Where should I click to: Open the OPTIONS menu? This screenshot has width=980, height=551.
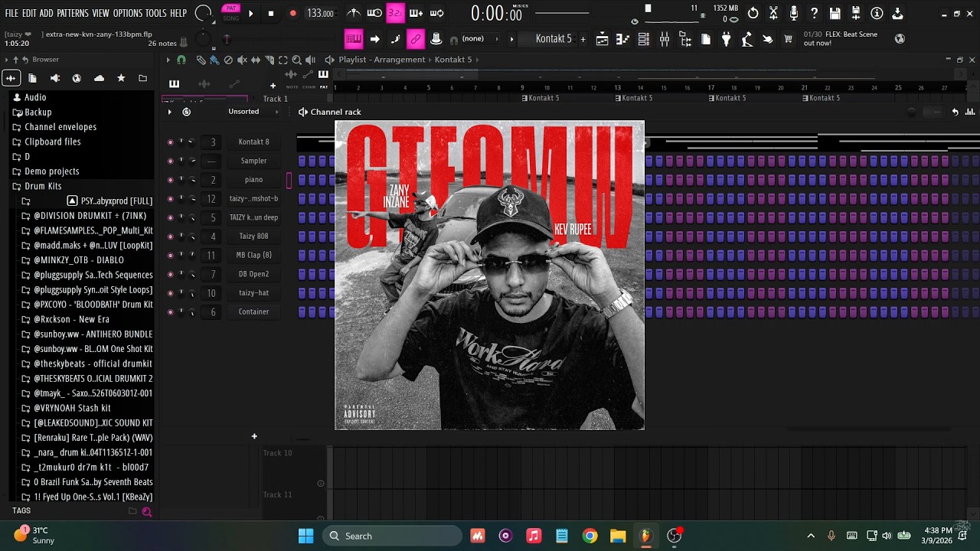(x=128, y=14)
